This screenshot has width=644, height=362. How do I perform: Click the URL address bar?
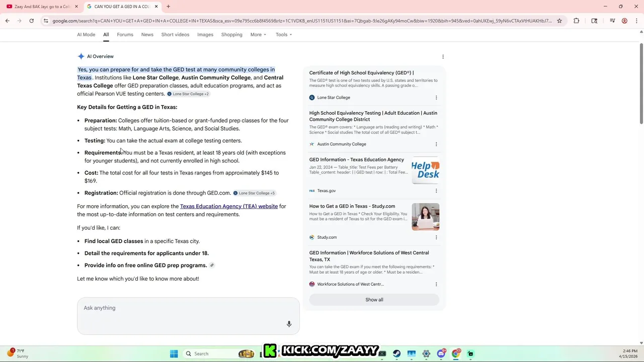[302, 21]
